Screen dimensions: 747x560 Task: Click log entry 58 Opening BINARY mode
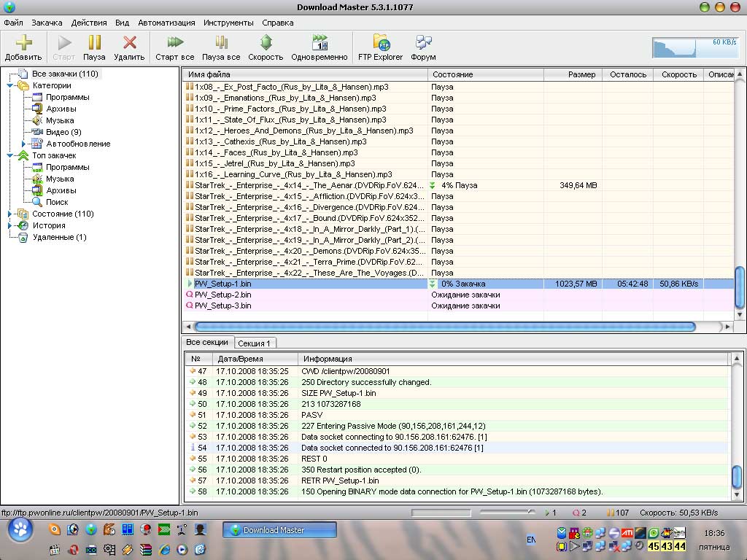[457, 492]
